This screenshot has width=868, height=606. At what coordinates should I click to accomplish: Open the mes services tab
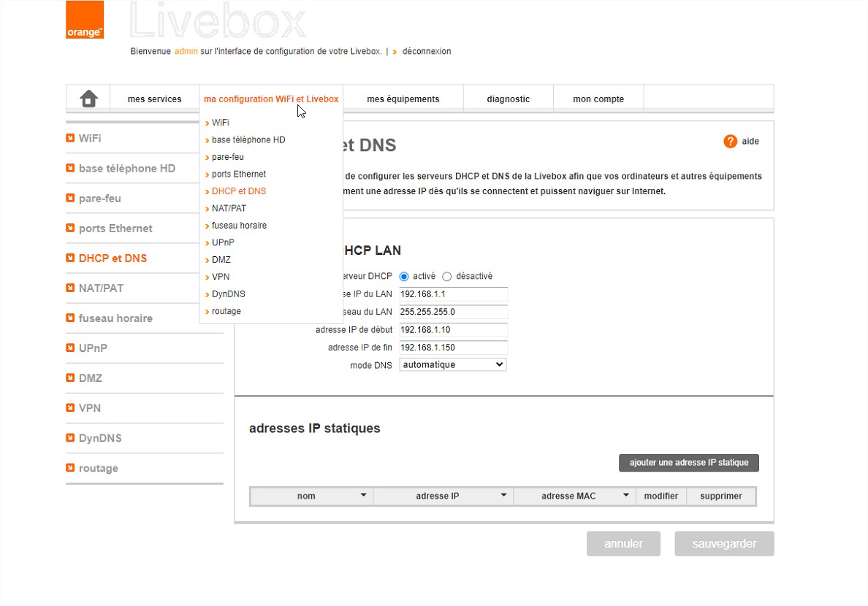tap(154, 99)
